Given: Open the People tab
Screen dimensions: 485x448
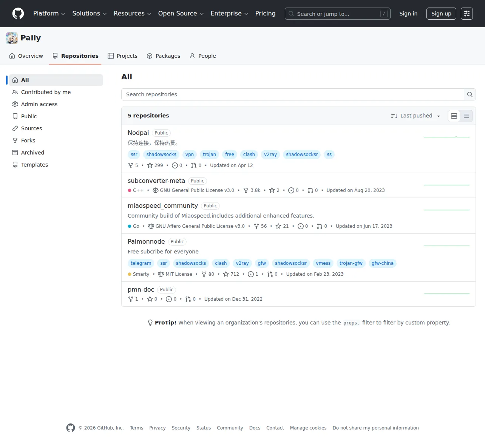Looking at the screenshot, I should pyautogui.click(x=203, y=56).
